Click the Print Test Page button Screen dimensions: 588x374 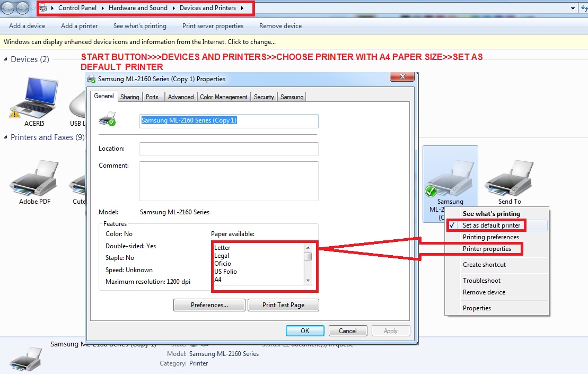tap(283, 305)
